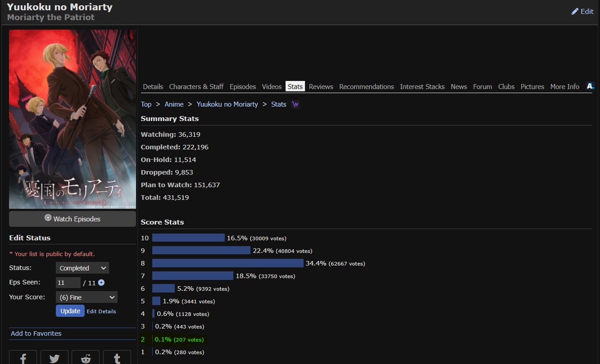Click the '0.2% (443 votes)' text
This screenshot has width=600, height=364.
click(180, 327)
